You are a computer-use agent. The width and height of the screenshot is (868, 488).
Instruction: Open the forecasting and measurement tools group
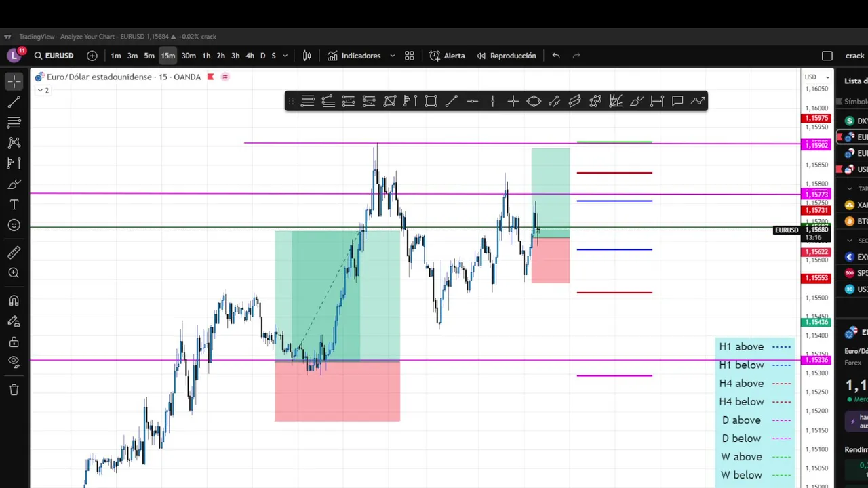coord(14,163)
